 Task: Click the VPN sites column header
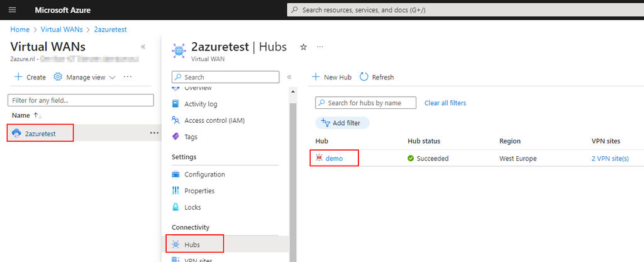pos(606,141)
